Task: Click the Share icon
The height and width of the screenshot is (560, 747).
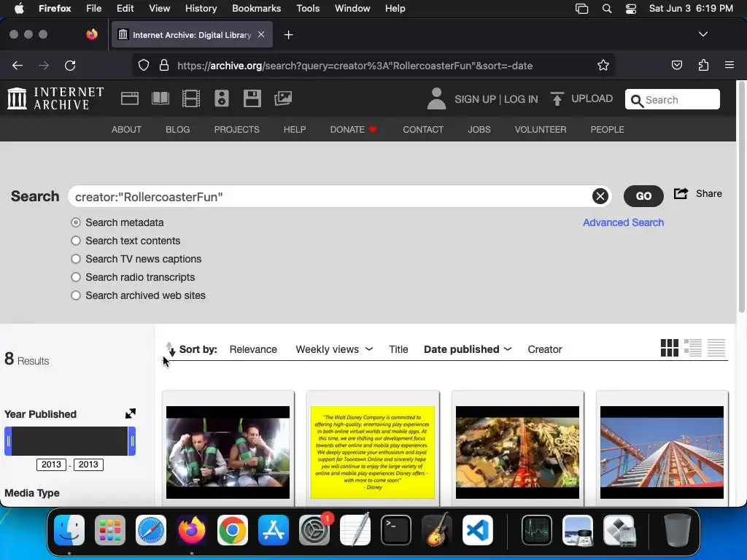Action: (681, 193)
